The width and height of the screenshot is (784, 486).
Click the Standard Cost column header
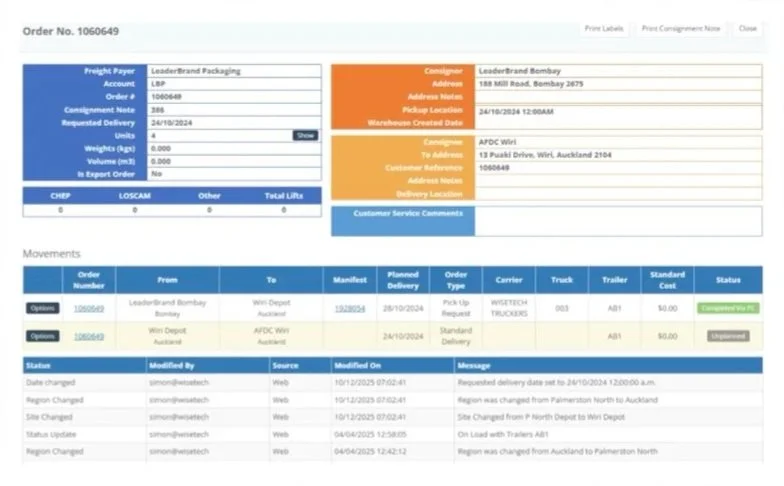tap(668, 280)
